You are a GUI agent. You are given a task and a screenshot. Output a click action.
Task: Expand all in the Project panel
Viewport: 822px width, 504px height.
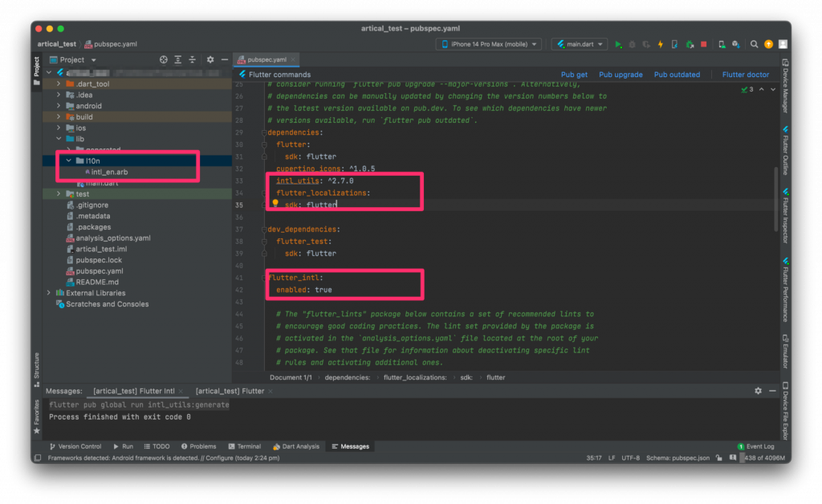178,59
